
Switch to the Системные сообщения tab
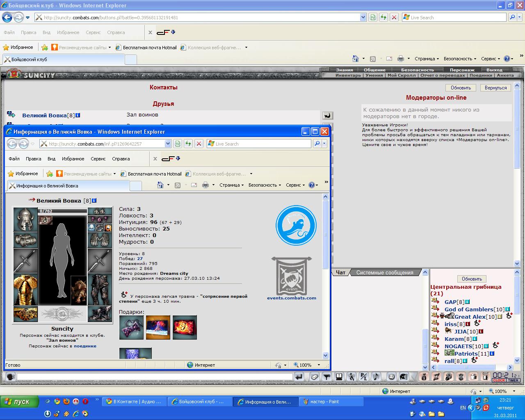(384, 272)
